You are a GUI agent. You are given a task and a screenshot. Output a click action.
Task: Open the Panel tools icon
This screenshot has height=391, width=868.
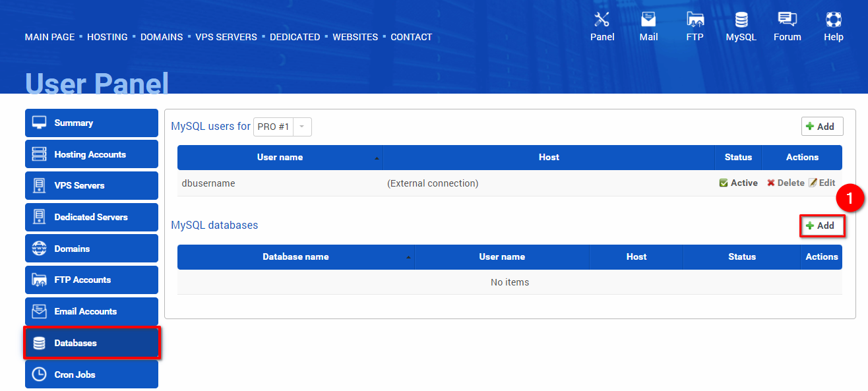pos(602,19)
